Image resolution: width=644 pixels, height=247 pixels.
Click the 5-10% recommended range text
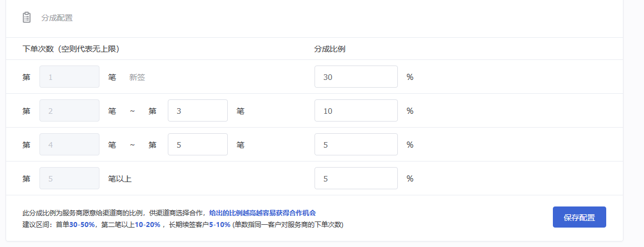219,225
